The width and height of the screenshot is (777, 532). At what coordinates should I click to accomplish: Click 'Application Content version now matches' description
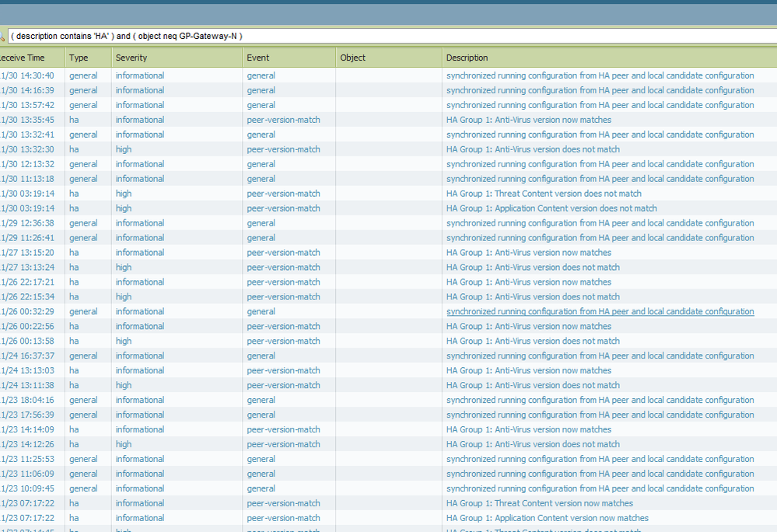coord(547,518)
